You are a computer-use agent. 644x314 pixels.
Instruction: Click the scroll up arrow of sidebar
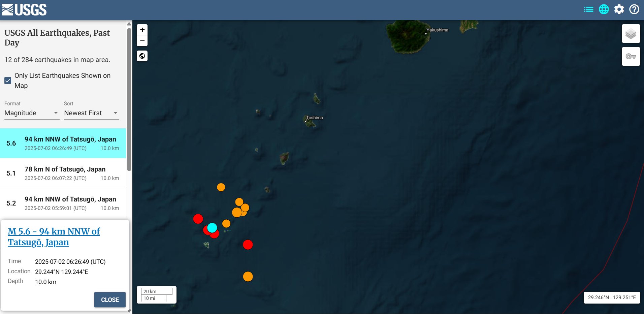click(129, 24)
